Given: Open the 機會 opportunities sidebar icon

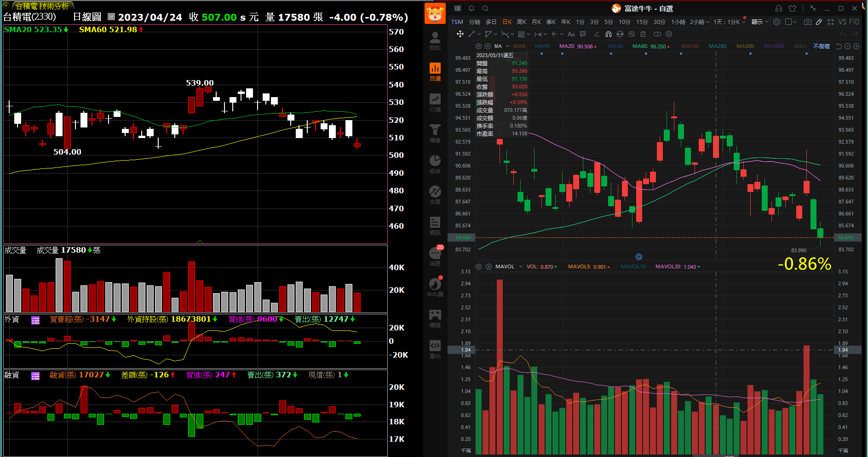Looking at the screenshot, I should click(435, 133).
